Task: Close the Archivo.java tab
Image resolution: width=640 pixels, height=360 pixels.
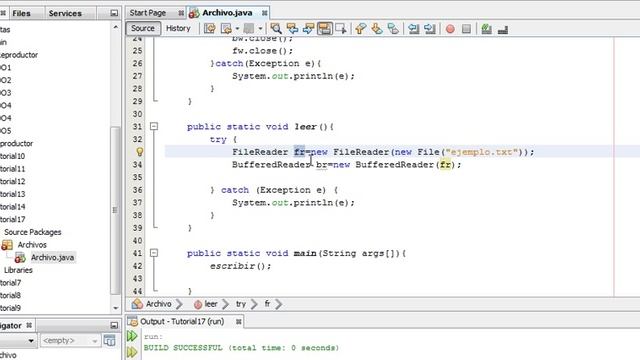Action: tap(264, 13)
